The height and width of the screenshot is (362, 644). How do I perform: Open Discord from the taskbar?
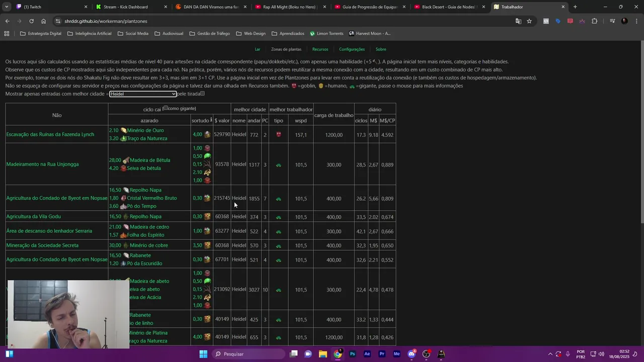tap(412, 354)
